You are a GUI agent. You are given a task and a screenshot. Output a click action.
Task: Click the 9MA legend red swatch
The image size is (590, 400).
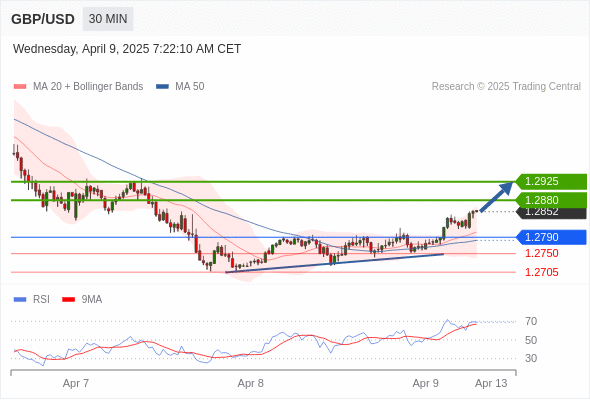click(68, 300)
